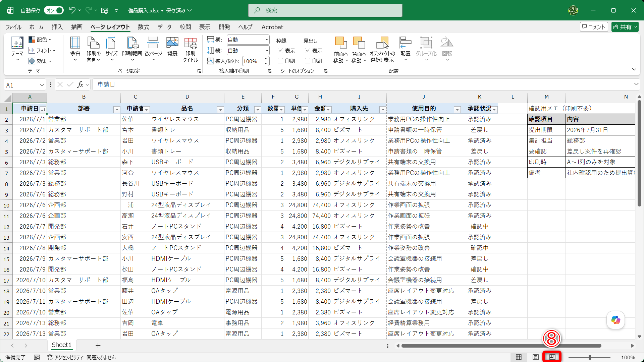The height and width of the screenshot is (362, 644).
Task: Click the zoom slider handle
Action: [x=589, y=357]
